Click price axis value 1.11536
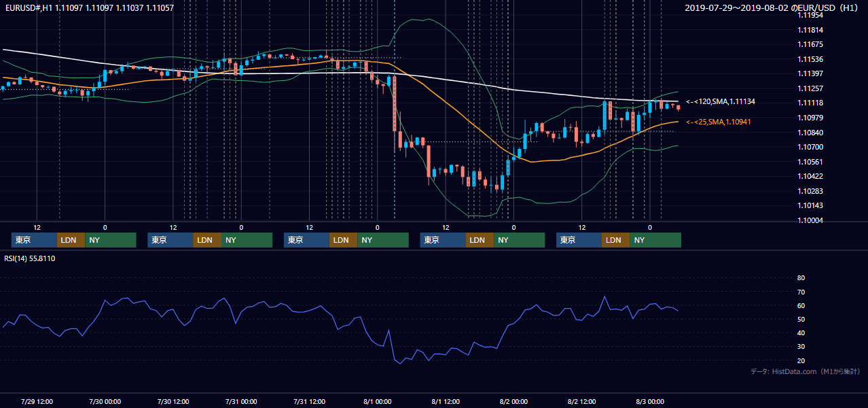 (x=810, y=59)
